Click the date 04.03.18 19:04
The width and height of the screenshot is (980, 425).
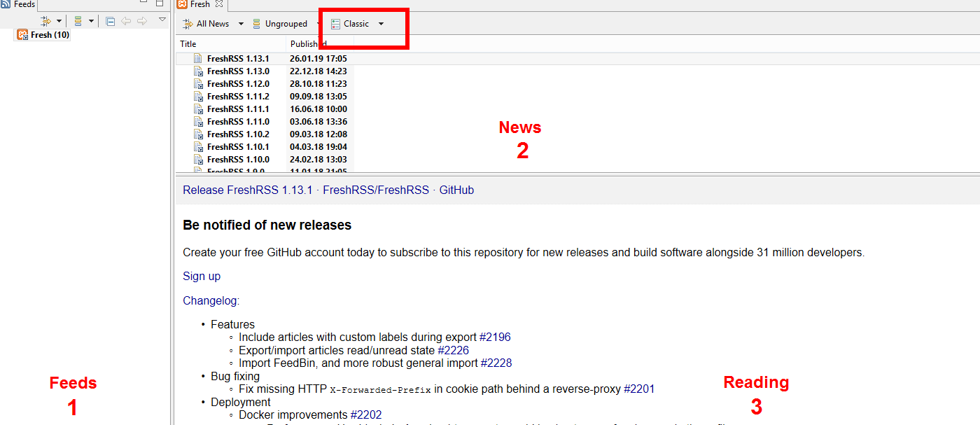pyautogui.click(x=318, y=147)
